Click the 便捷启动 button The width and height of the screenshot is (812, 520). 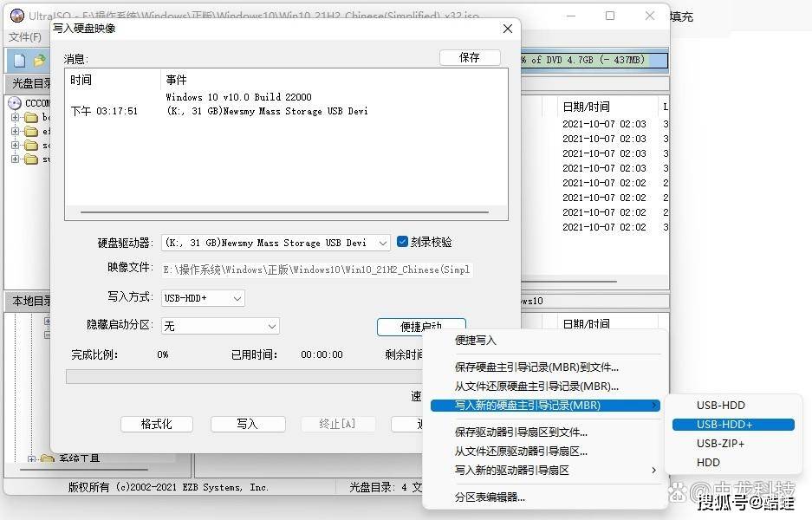tap(421, 326)
